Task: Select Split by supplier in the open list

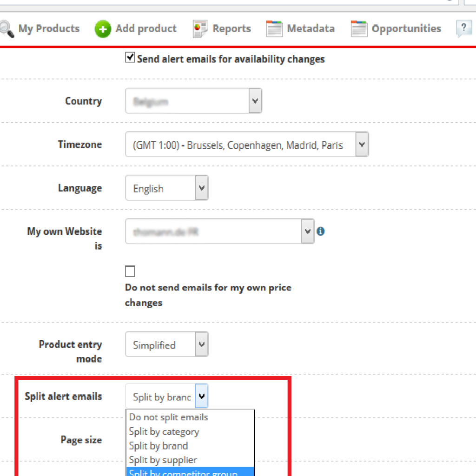Action: click(x=163, y=460)
